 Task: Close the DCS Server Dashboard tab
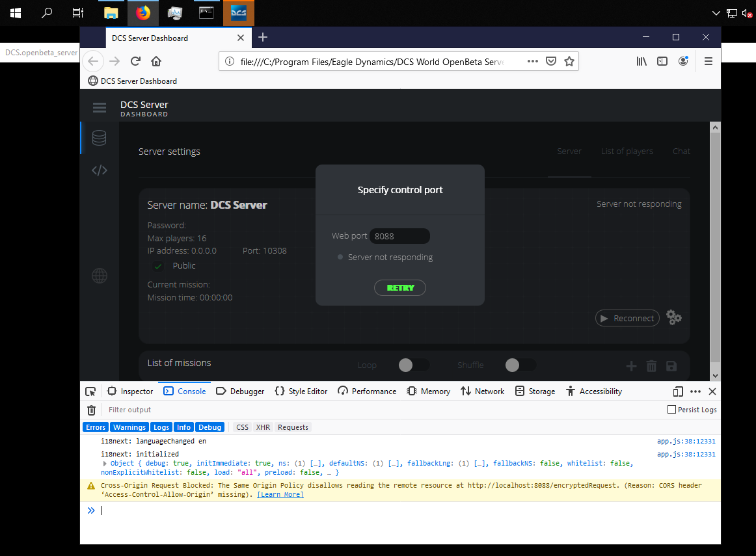click(x=241, y=38)
